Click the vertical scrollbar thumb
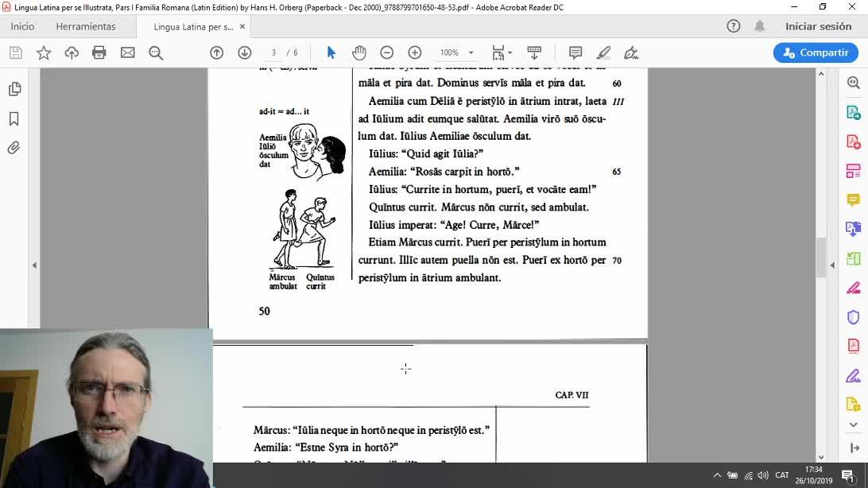Viewport: 868px width, 488px height. tap(821, 258)
